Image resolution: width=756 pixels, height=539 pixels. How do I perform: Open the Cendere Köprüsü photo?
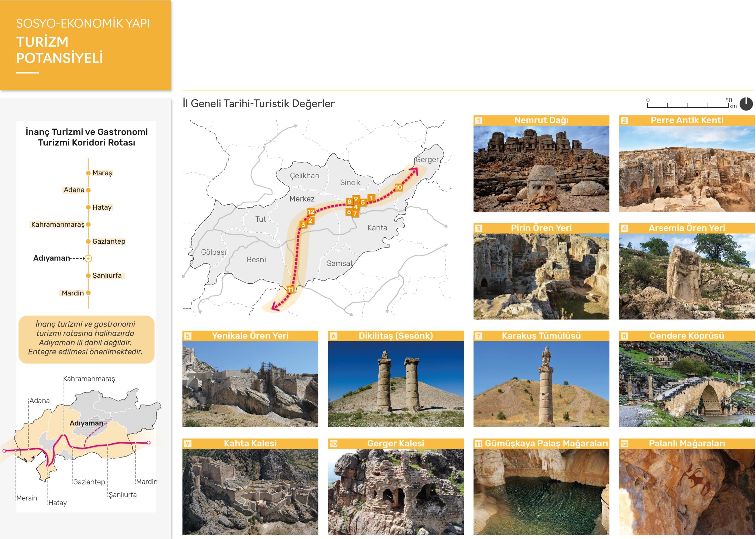(x=687, y=384)
